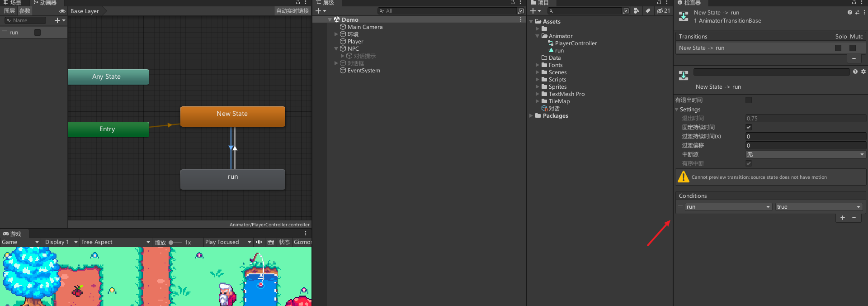Open transition settings gear icon

pyautogui.click(x=863, y=72)
